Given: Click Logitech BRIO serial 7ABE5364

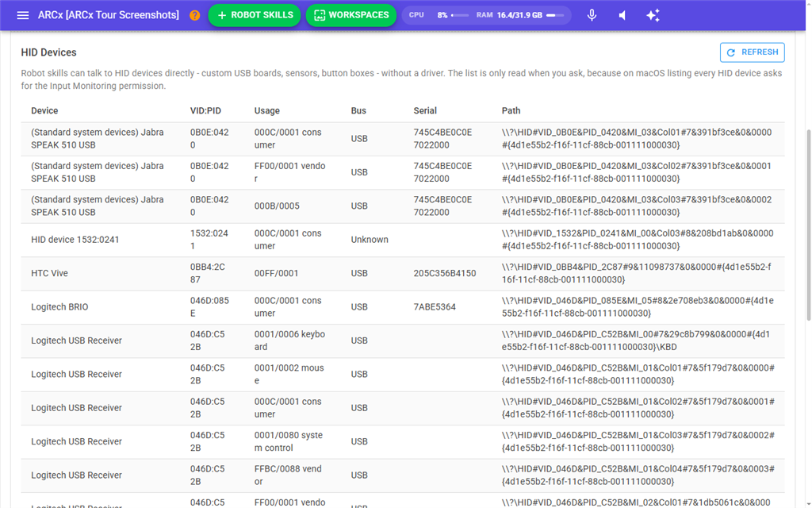Looking at the screenshot, I should [435, 307].
